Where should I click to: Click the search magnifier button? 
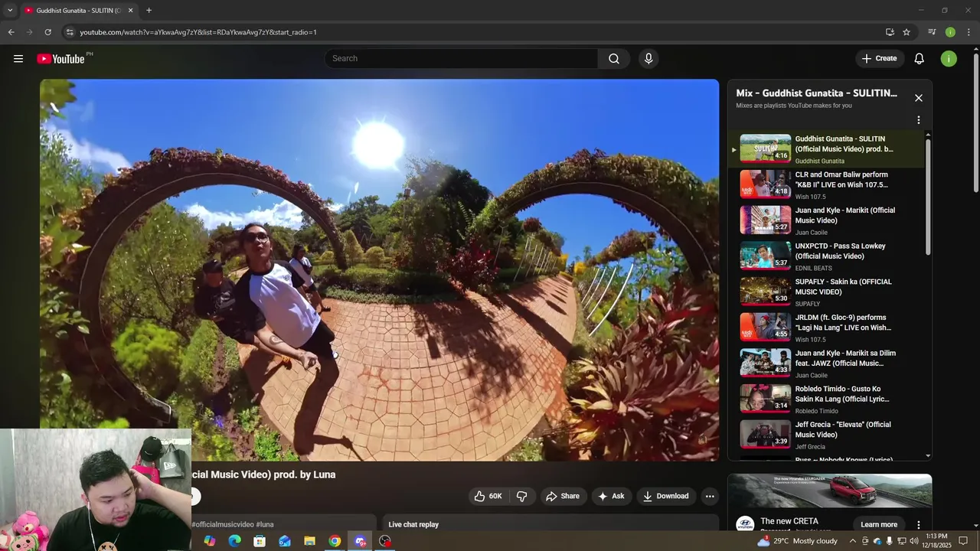[614, 59]
